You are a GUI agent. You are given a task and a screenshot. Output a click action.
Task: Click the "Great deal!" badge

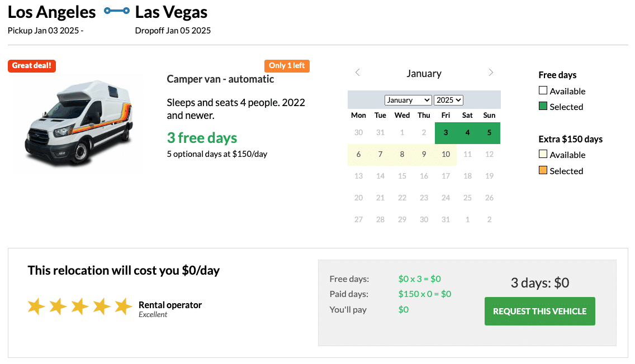[32, 65]
